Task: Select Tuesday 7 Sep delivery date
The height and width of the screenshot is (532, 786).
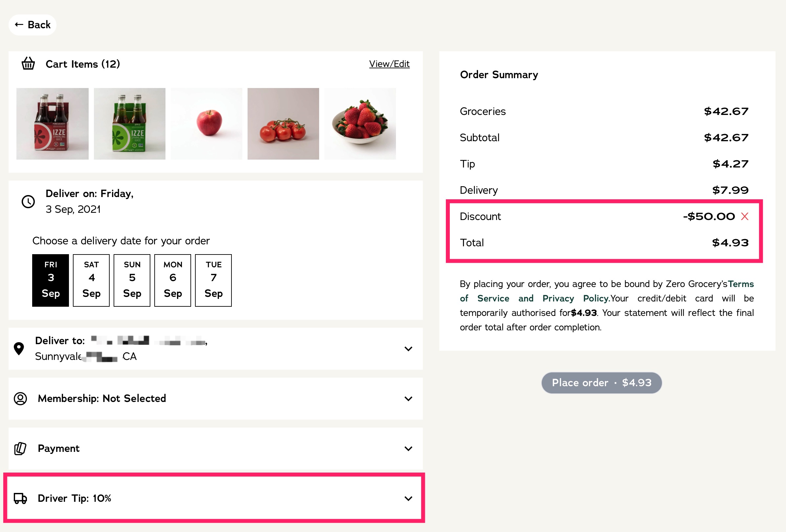Action: click(213, 280)
